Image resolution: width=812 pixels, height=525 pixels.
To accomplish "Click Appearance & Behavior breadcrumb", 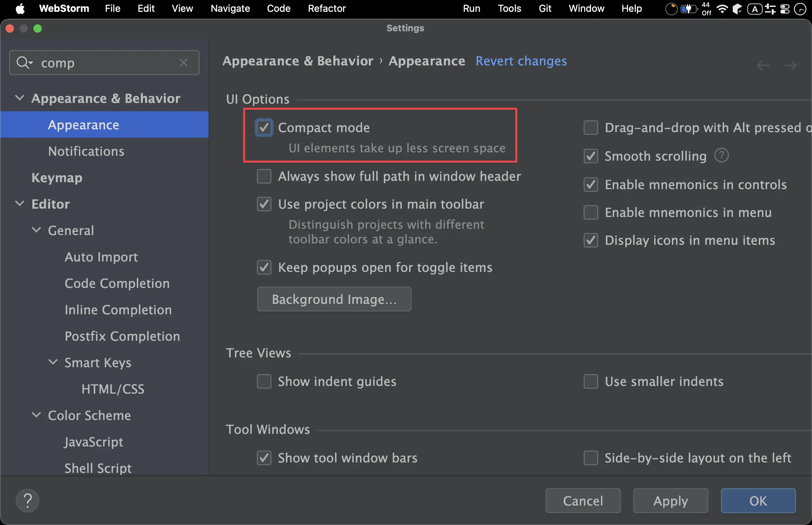I will click(298, 61).
